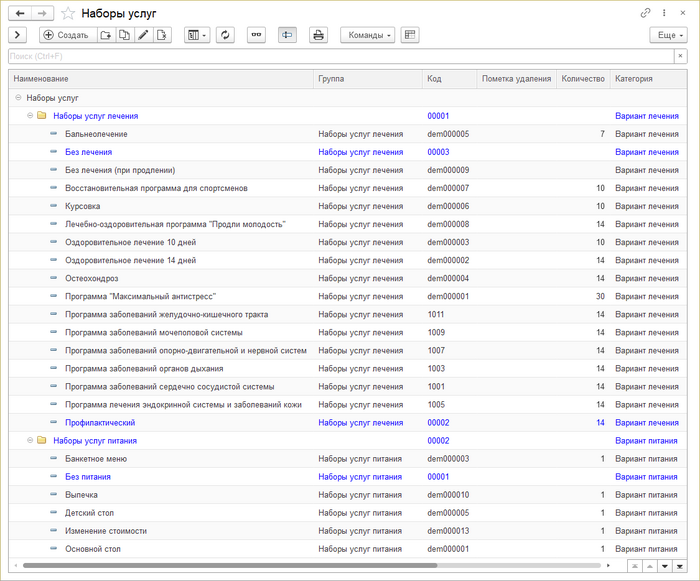Click the refresh list icon
Viewport: 700px width, 581px height.
[x=226, y=35]
